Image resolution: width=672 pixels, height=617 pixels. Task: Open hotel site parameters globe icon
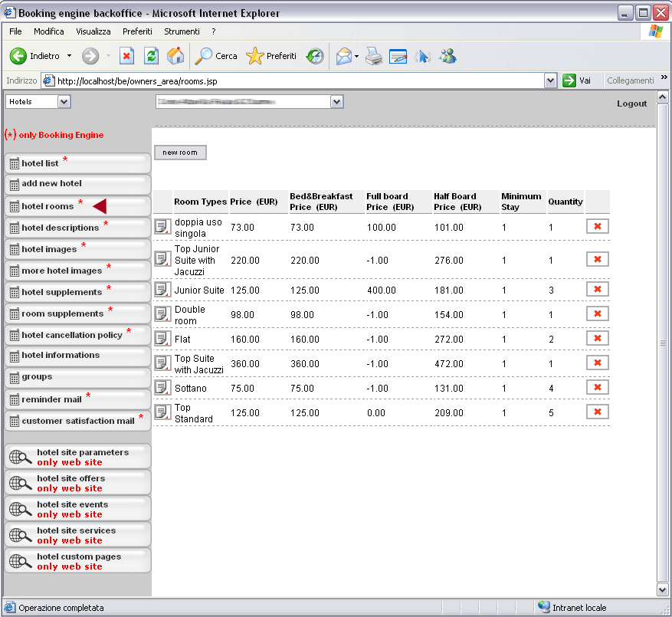20,457
